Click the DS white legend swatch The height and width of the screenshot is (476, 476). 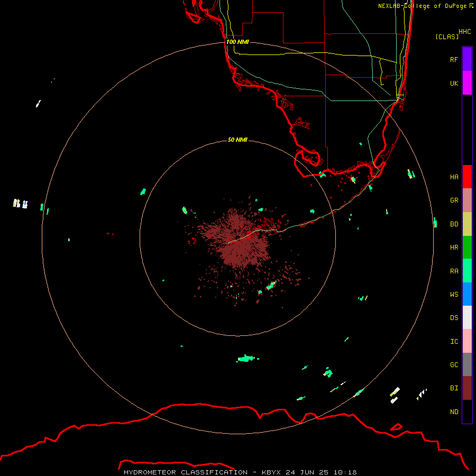(x=467, y=317)
